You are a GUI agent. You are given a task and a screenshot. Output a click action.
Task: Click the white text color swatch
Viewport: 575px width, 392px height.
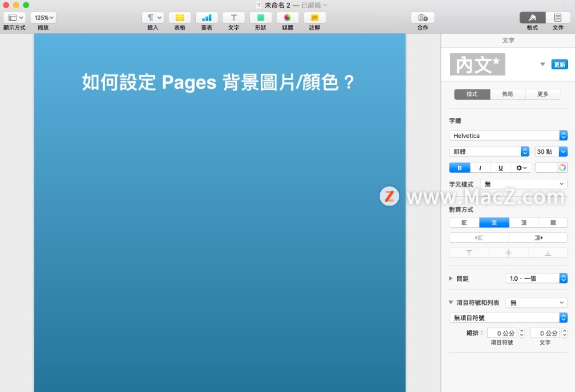coord(547,168)
